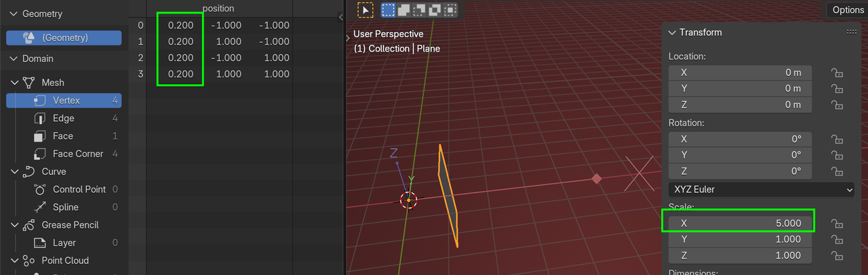This screenshot has width=868, height=275.
Task: Select the Layer domain icon
Action: click(x=40, y=242)
